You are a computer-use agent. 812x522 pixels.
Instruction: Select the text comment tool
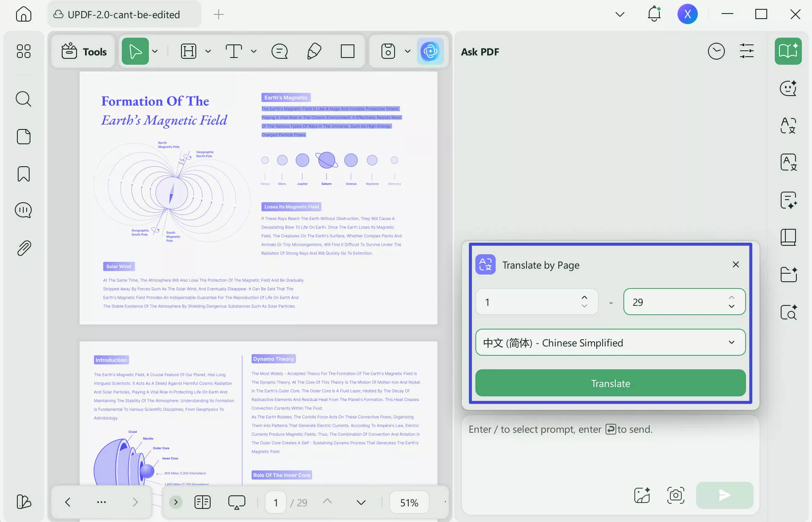coord(280,51)
